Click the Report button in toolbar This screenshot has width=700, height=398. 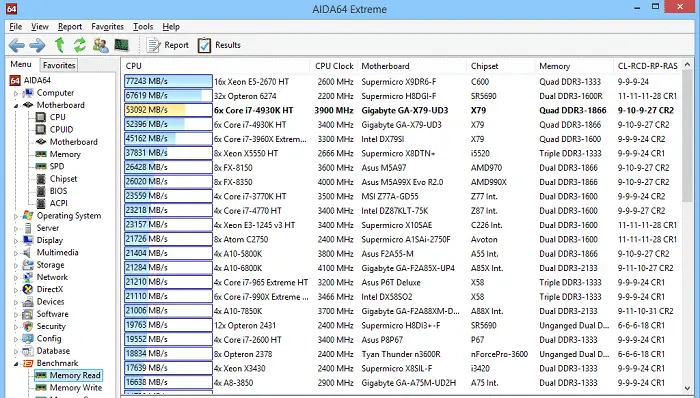[x=168, y=45]
